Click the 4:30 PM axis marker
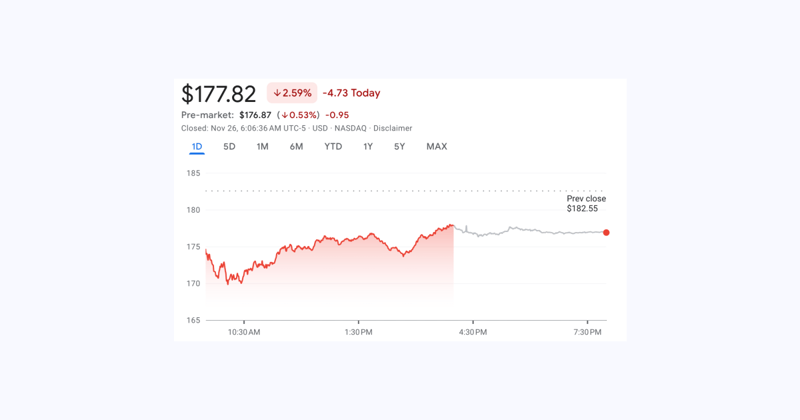The height and width of the screenshot is (420, 800). point(473,332)
